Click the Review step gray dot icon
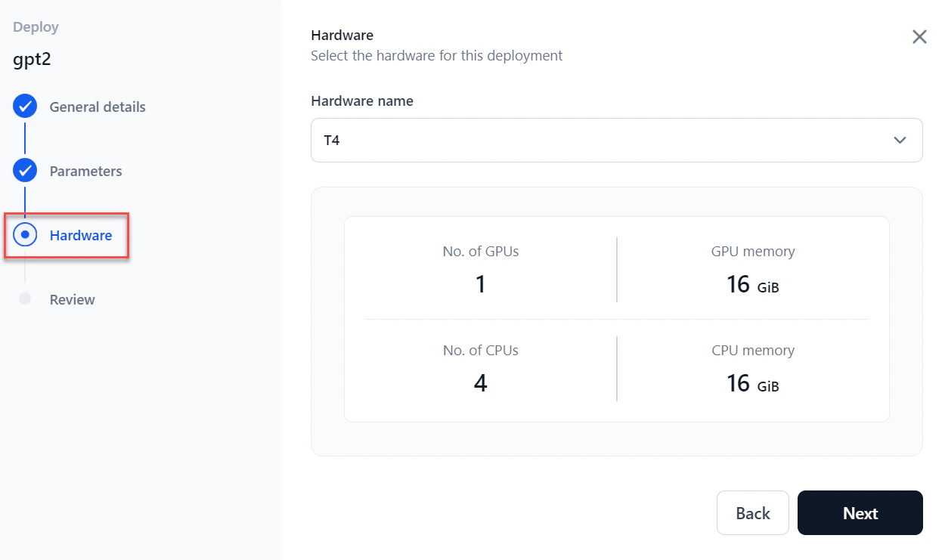945x560 pixels. tap(25, 299)
